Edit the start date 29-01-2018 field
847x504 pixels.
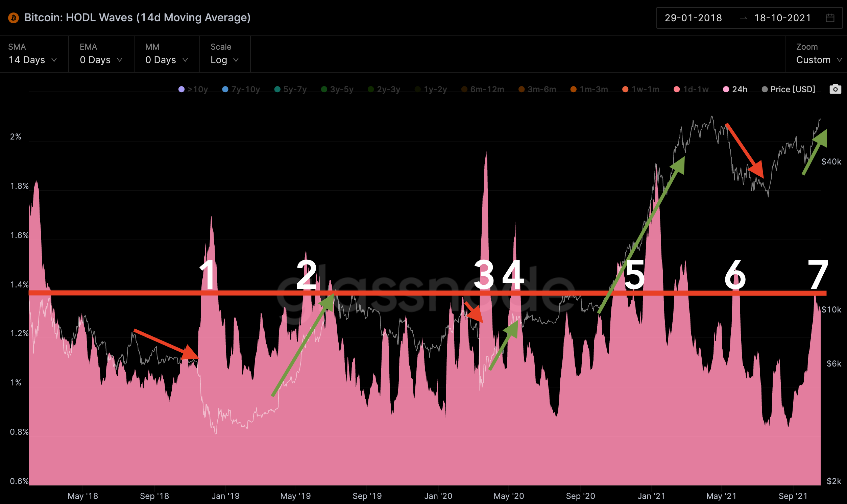click(x=693, y=18)
